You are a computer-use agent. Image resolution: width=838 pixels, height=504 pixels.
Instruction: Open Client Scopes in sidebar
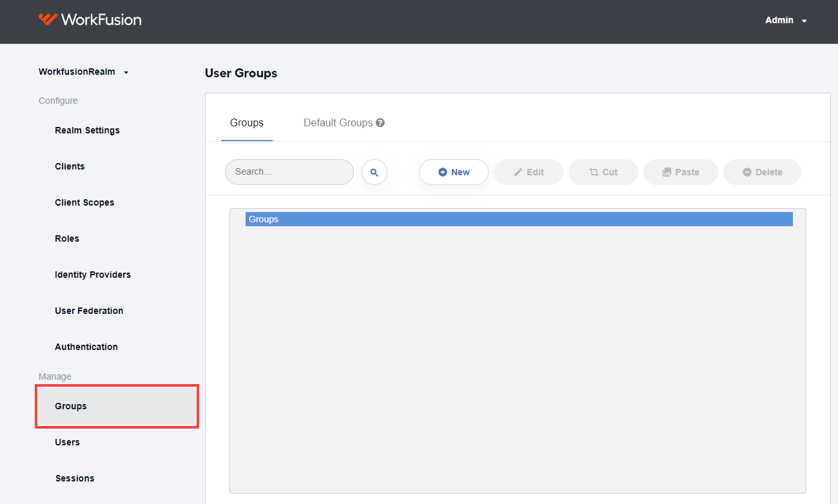pos(84,202)
